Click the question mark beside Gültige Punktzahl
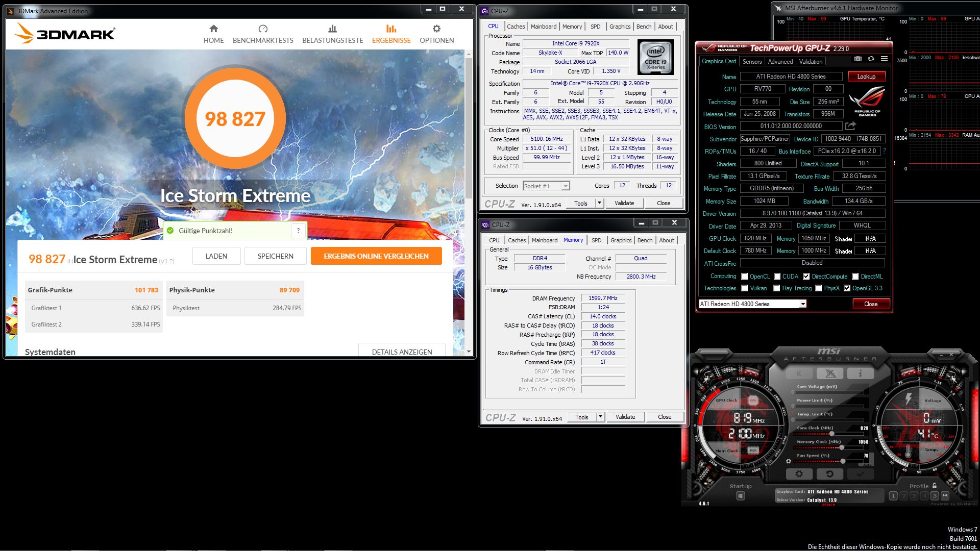980x551 pixels. coord(299,231)
